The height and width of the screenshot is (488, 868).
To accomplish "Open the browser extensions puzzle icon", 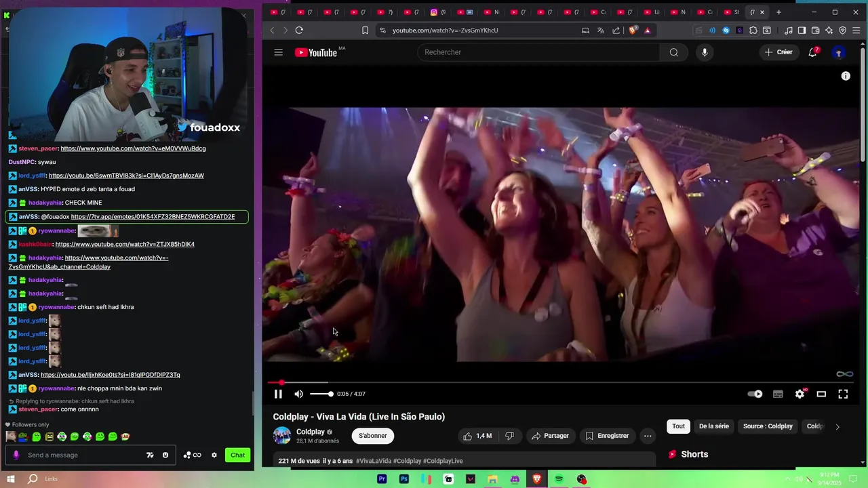I will point(753,30).
